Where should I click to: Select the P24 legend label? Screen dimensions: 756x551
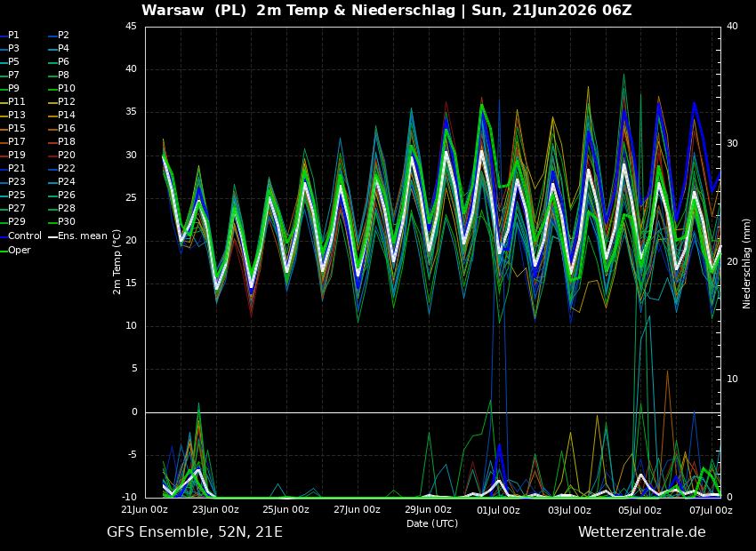click(x=66, y=181)
